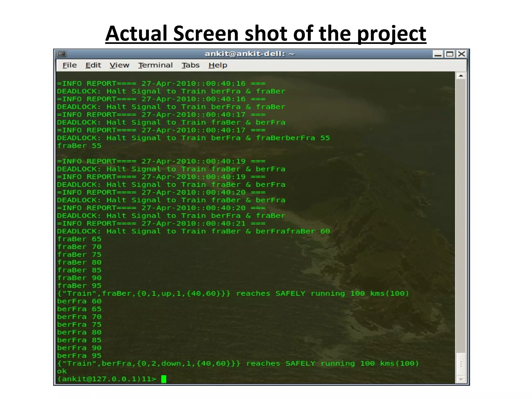Image resolution: width=532 pixels, height=399 pixels.
Task: Open the Help menu
Action: [218, 65]
